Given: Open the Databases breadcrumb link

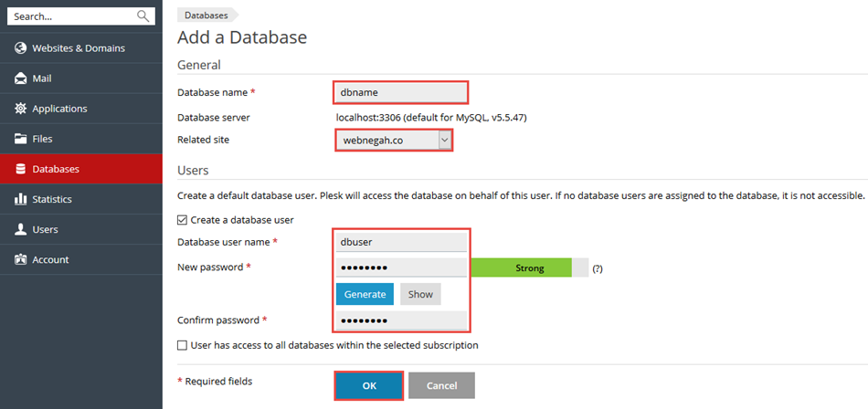Looking at the screenshot, I should [x=206, y=16].
